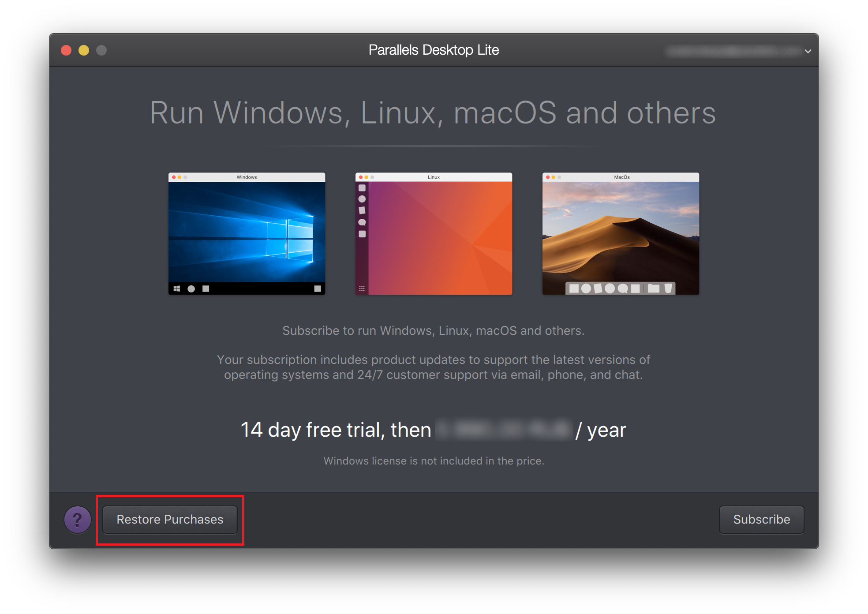Click the "14 day free trial, then" text
Image resolution: width=868 pixels, height=614 pixels.
(336, 430)
